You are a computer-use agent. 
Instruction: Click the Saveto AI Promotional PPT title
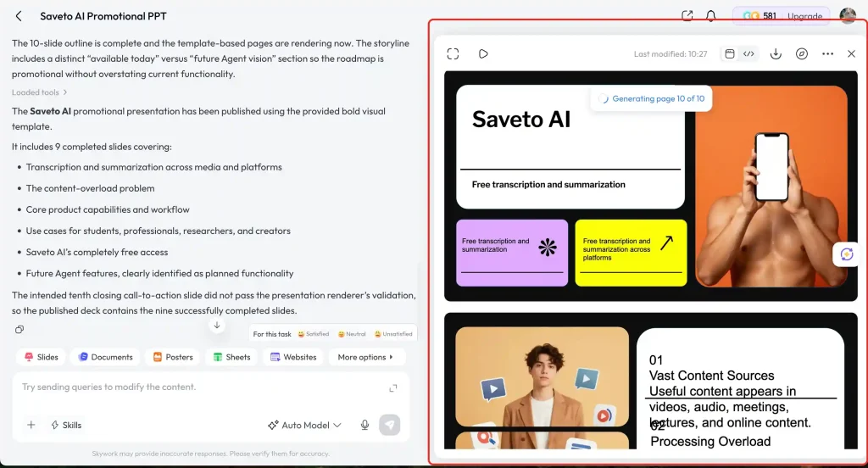coord(103,16)
